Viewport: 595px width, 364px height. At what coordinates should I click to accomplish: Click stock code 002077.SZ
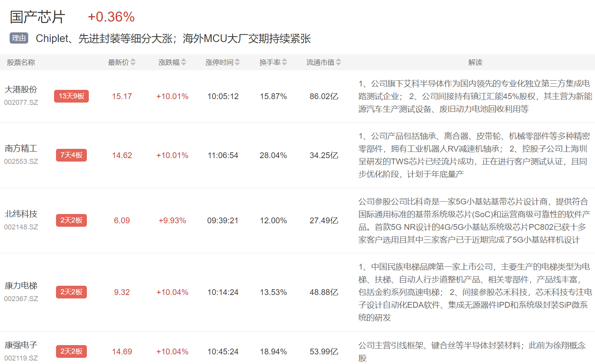[x=21, y=103]
